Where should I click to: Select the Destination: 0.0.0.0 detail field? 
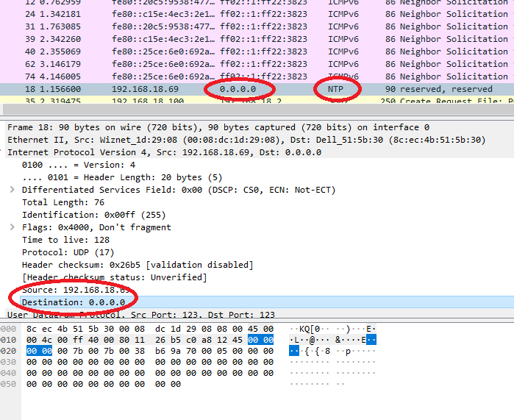click(x=74, y=302)
